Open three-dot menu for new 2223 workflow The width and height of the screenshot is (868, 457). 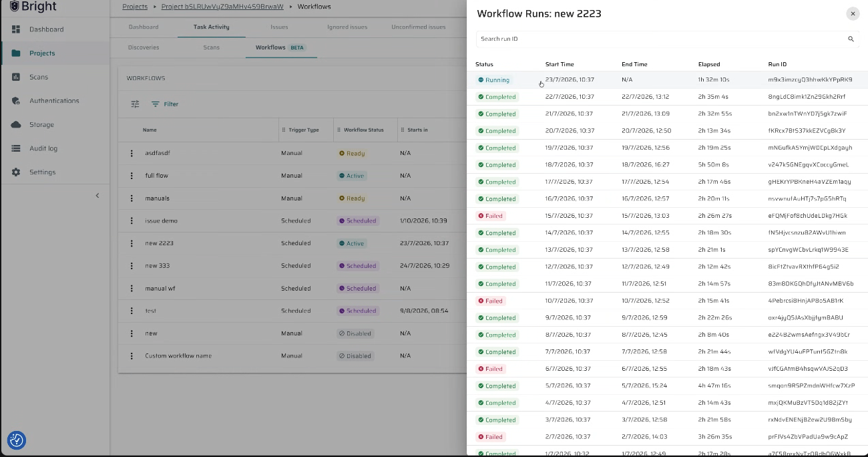(x=132, y=243)
